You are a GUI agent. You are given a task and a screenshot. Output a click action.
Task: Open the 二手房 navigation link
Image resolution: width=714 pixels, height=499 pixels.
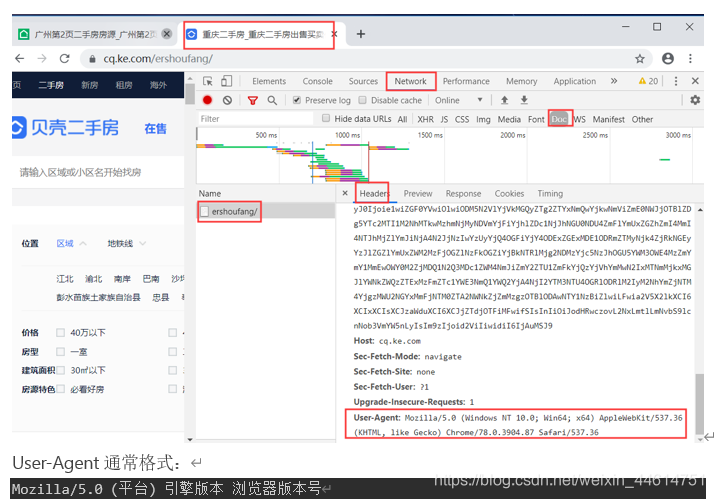click(51, 85)
